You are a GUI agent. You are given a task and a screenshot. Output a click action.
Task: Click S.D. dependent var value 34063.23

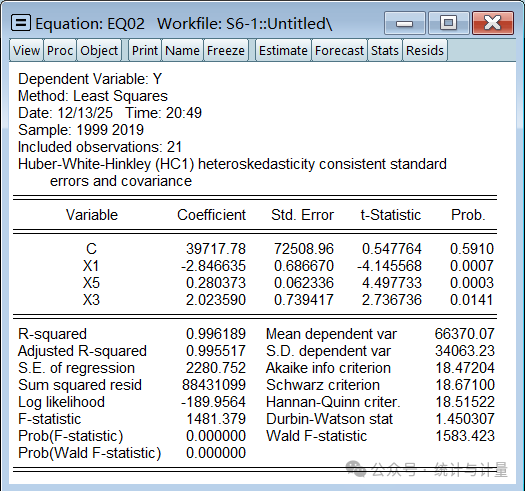tap(464, 351)
